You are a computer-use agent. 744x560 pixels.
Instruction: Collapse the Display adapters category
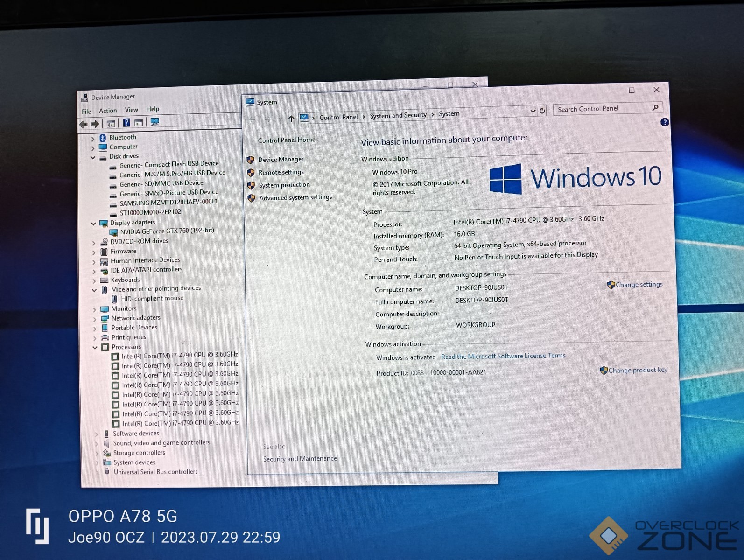pyautogui.click(x=94, y=224)
